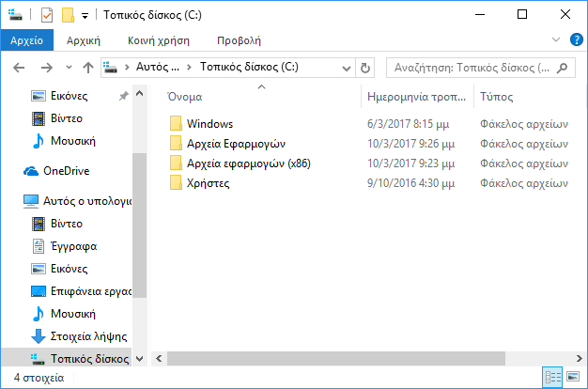Switch to the Προβολή ribbon tab

[239, 40]
